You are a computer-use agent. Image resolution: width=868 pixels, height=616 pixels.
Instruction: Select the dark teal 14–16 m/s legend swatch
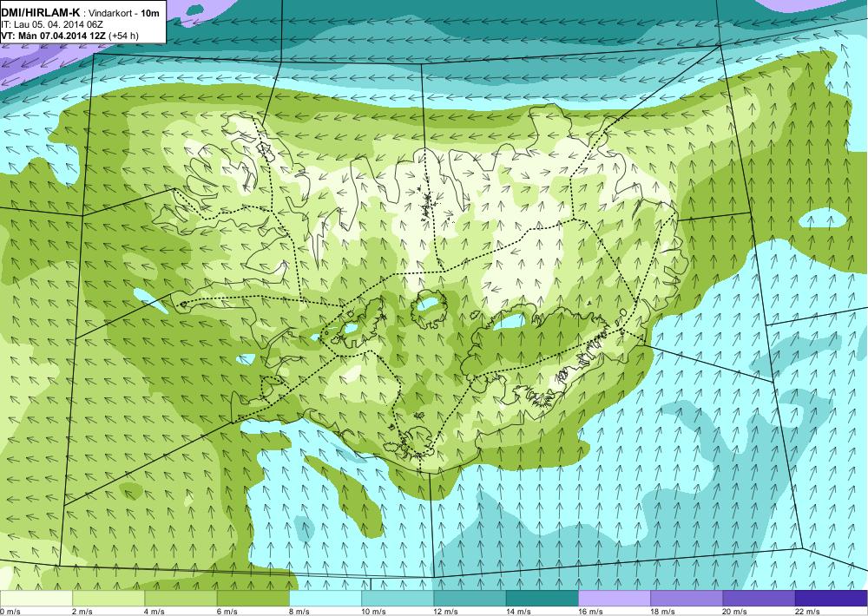(x=542, y=599)
